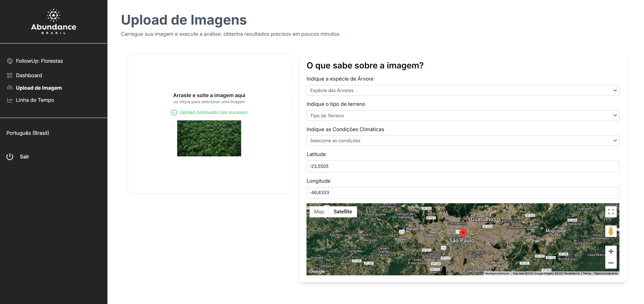Click Sair to log out

pyautogui.click(x=25, y=157)
